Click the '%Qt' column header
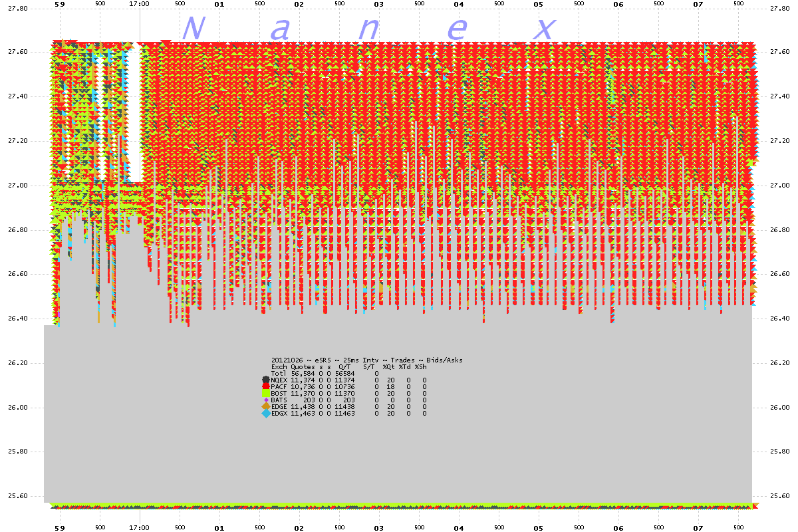The height and width of the screenshot is (532, 798). pos(388,366)
